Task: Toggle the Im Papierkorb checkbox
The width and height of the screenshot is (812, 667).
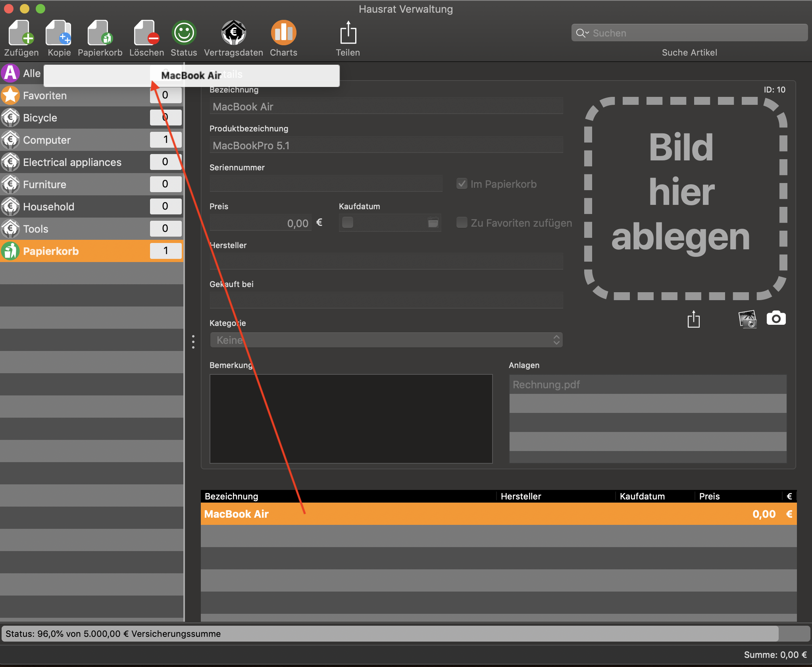Action: coord(462,184)
